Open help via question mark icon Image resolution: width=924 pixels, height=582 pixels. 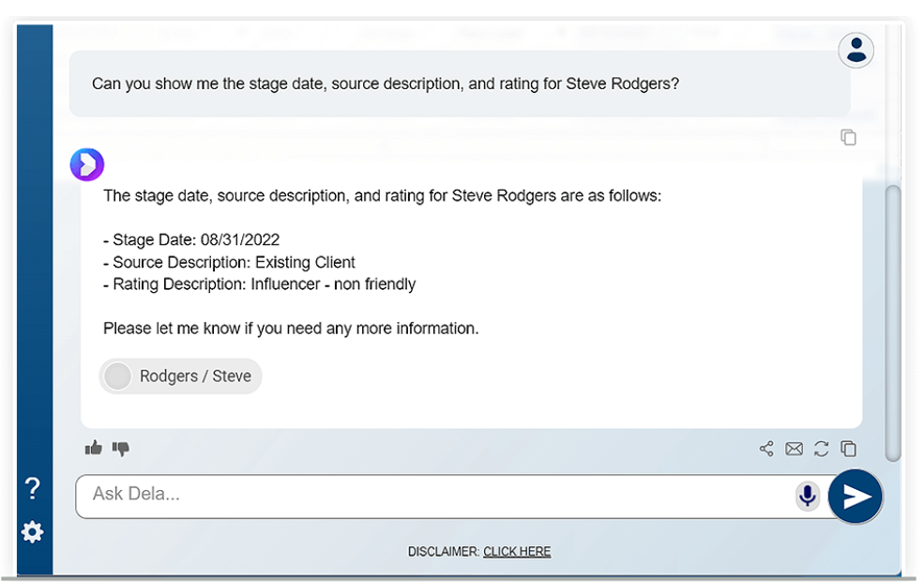point(33,488)
